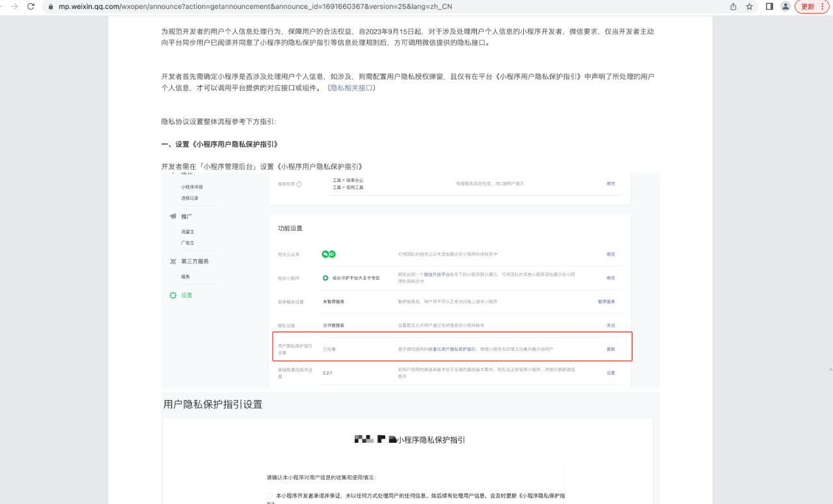Image resolution: width=833 pixels, height=504 pixels.
Task: Open 广告主 under 推广
Action: pos(187,243)
